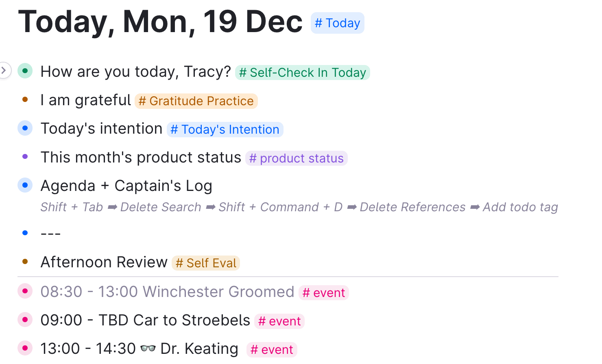This screenshot has width=602, height=364.
Task: Expand the 'How are you today, Tracy?' node chevron
Action: pos(4,71)
